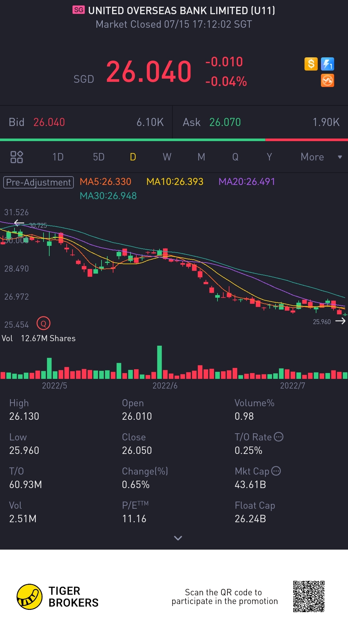The image size is (348, 644).
Task: Tap the ask size 1.90K
Action: point(326,122)
